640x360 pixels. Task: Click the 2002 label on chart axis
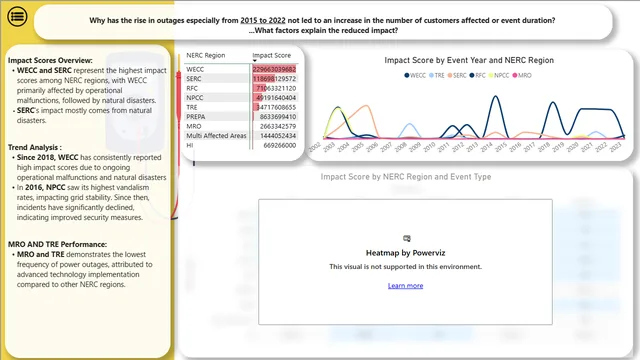pos(314,147)
